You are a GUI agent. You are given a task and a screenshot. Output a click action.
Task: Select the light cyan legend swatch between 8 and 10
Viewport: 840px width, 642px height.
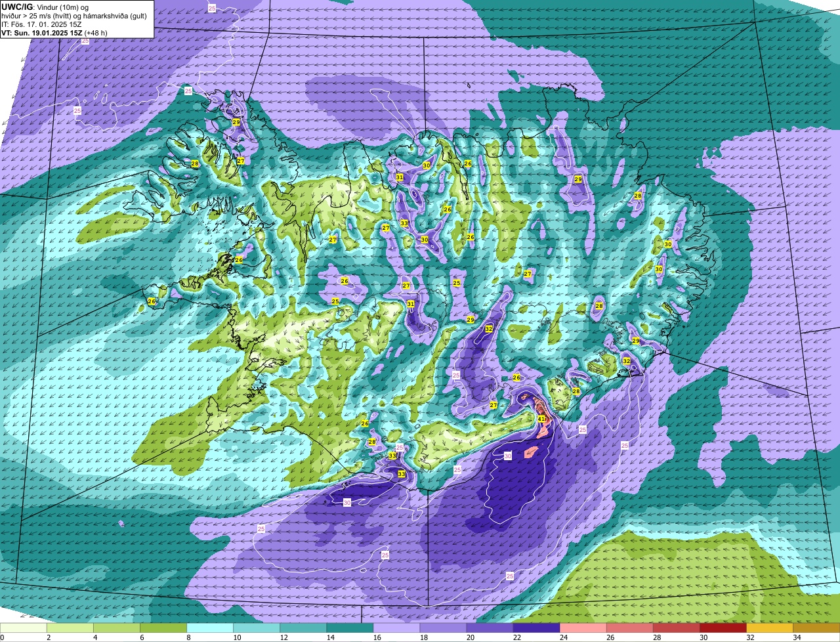[210, 628]
